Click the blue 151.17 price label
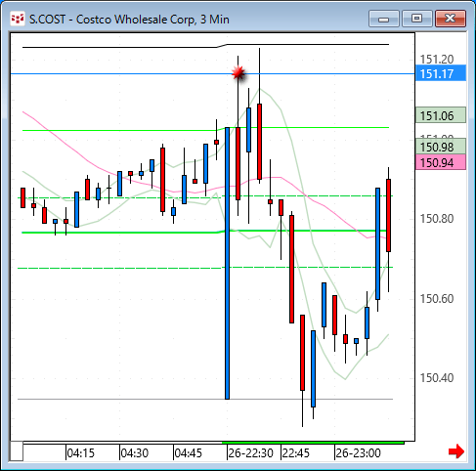 [x=441, y=73]
